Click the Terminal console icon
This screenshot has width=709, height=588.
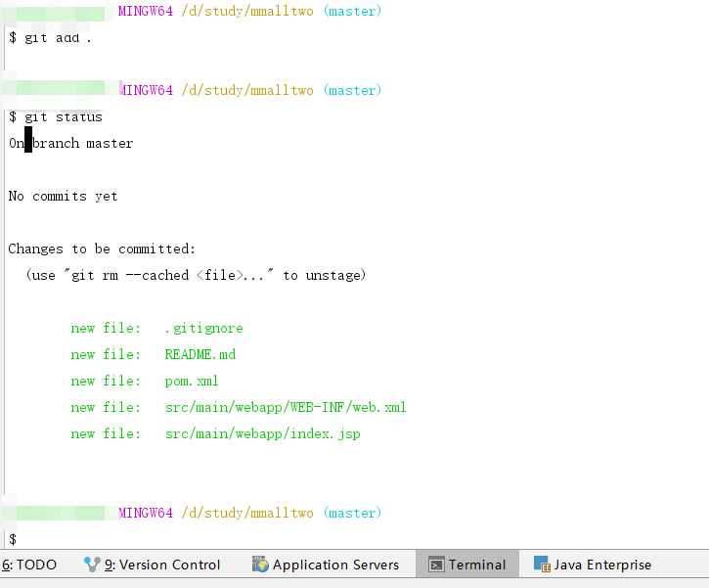click(436, 565)
